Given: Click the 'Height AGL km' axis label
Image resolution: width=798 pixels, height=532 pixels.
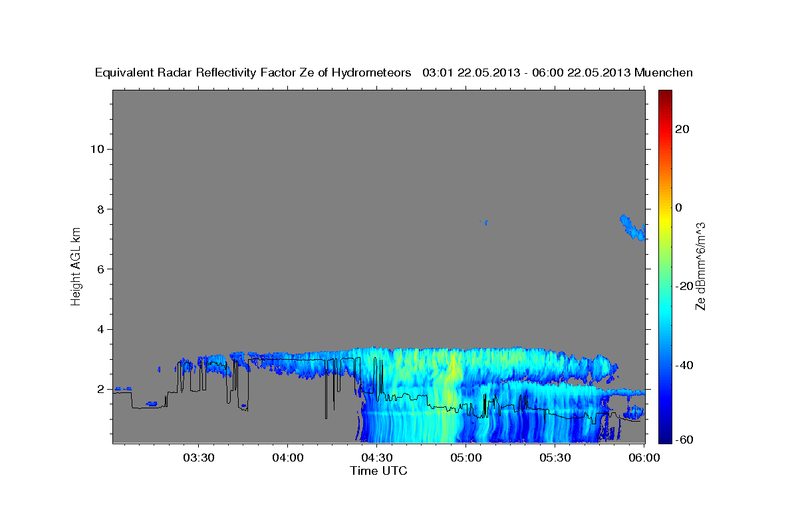Looking at the screenshot, I should [x=76, y=265].
